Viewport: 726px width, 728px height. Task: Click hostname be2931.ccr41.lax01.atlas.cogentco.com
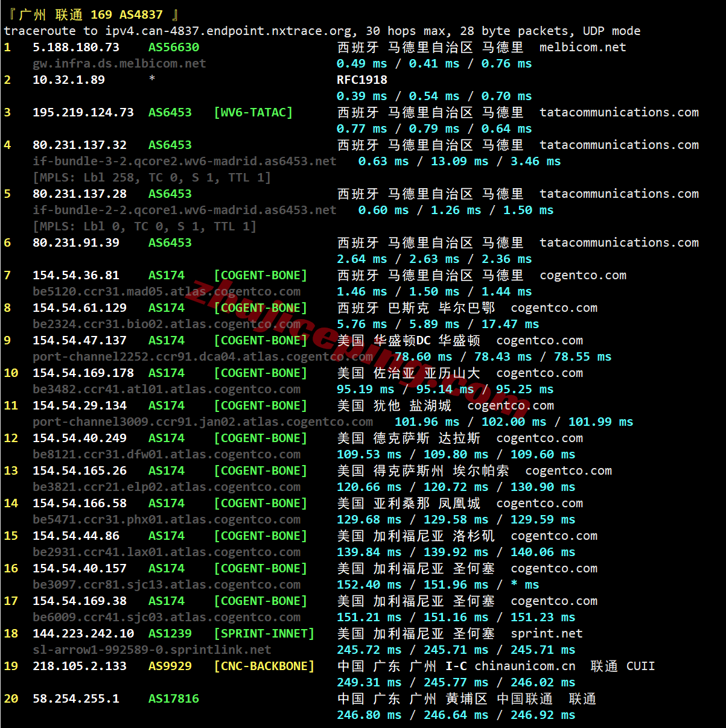[x=167, y=552]
